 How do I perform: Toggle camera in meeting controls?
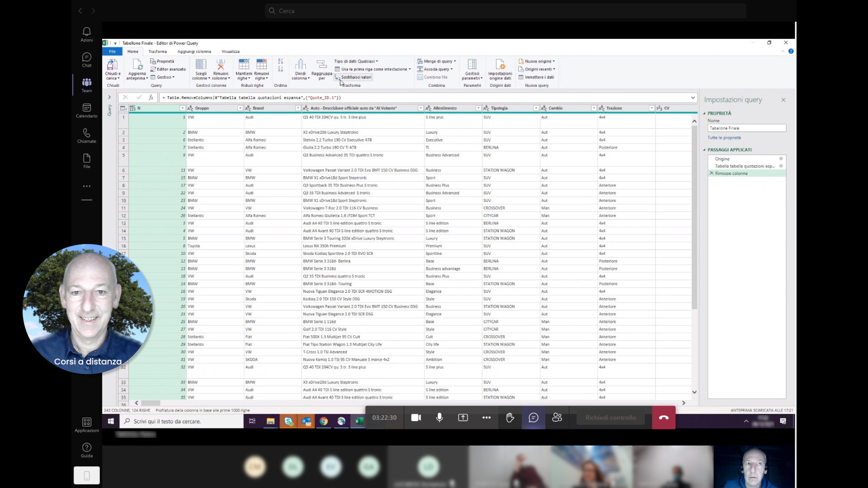coord(416,418)
